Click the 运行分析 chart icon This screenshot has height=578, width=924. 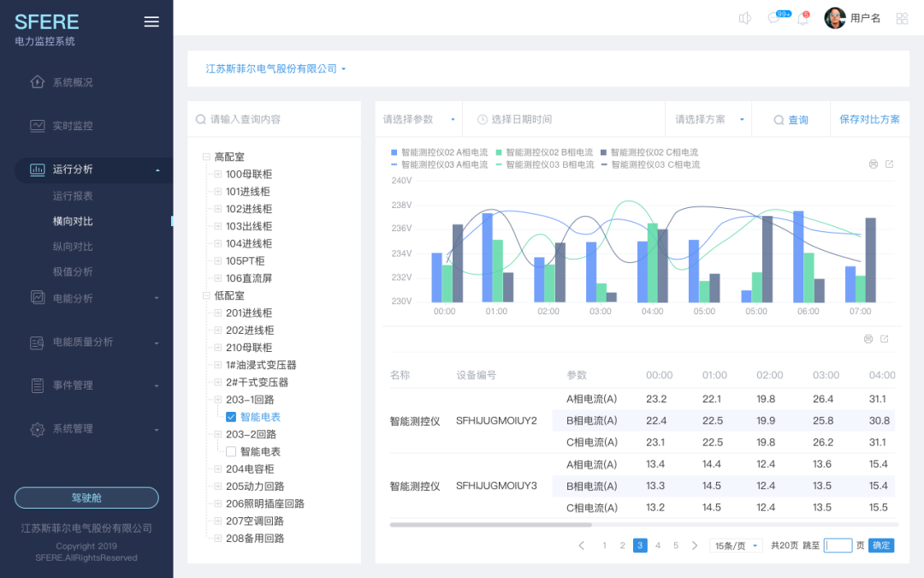[37, 170]
